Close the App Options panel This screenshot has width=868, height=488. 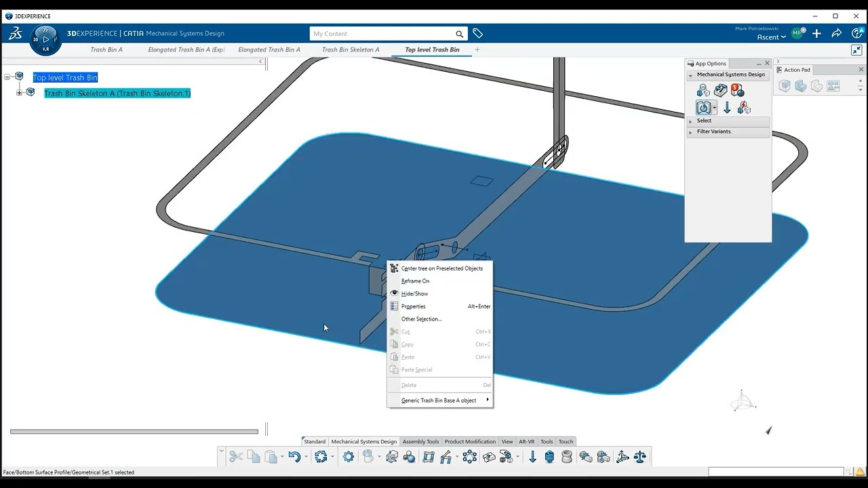point(767,64)
